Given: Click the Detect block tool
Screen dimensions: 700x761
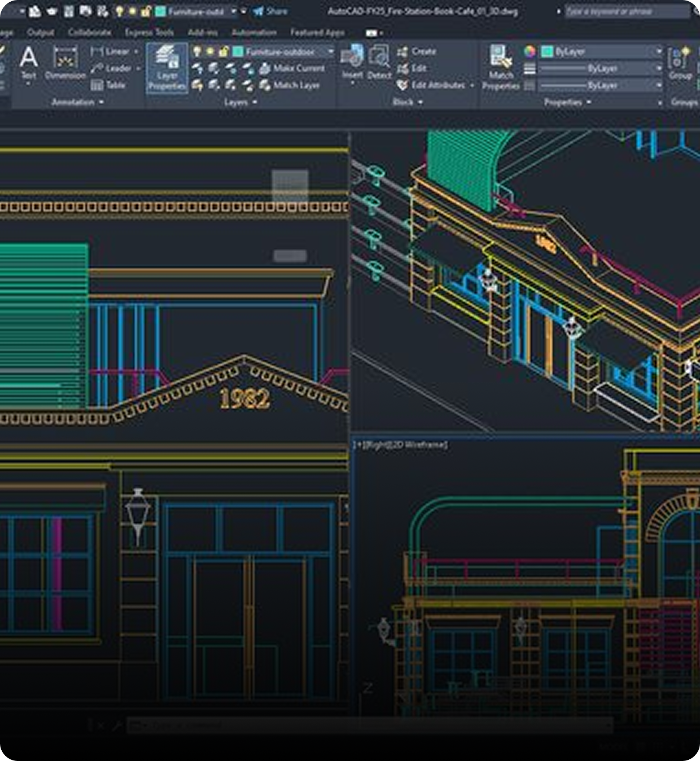Looking at the screenshot, I should coord(379,62).
